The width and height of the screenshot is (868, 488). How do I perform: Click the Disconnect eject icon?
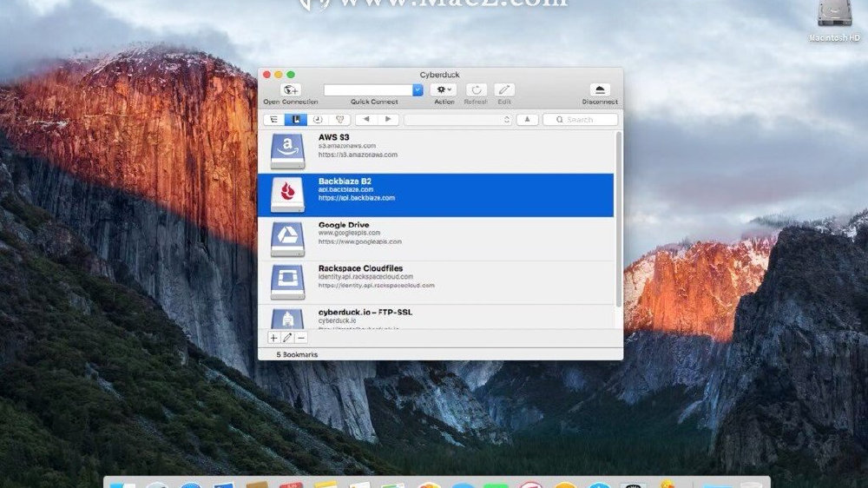pos(600,89)
